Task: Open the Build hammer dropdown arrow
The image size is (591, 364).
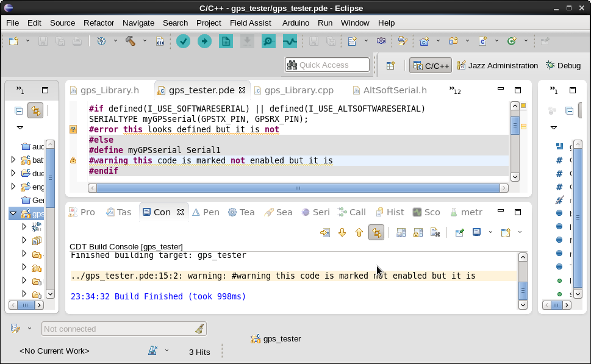Action: tap(145, 41)
